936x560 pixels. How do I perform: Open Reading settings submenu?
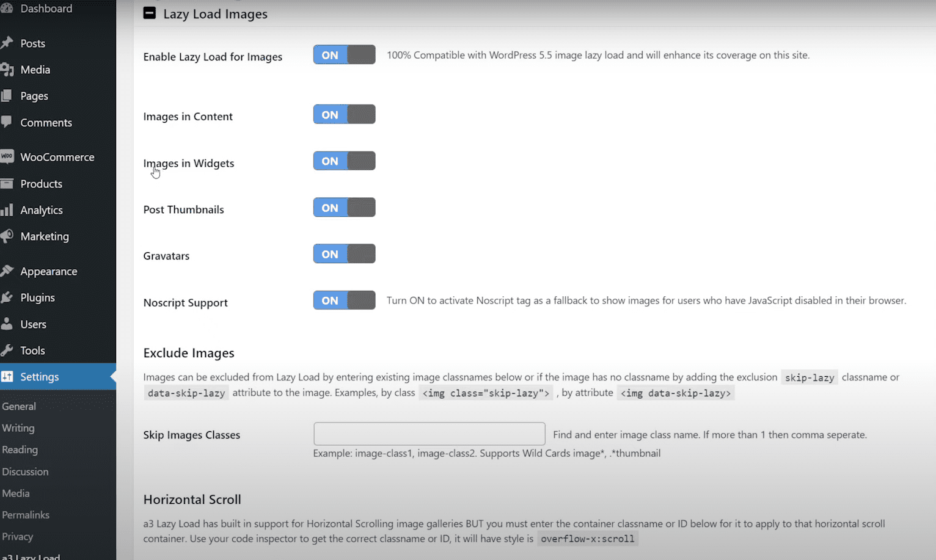point(20,449)
